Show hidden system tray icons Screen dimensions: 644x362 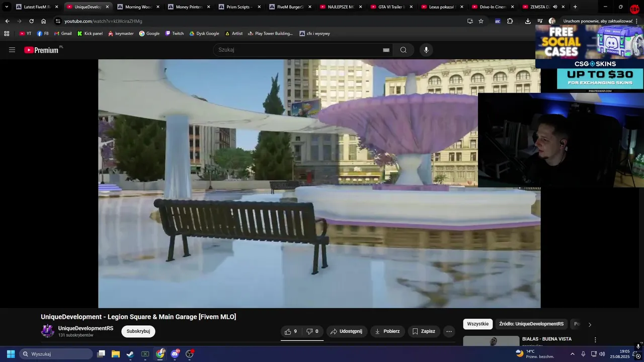point(572,354)
